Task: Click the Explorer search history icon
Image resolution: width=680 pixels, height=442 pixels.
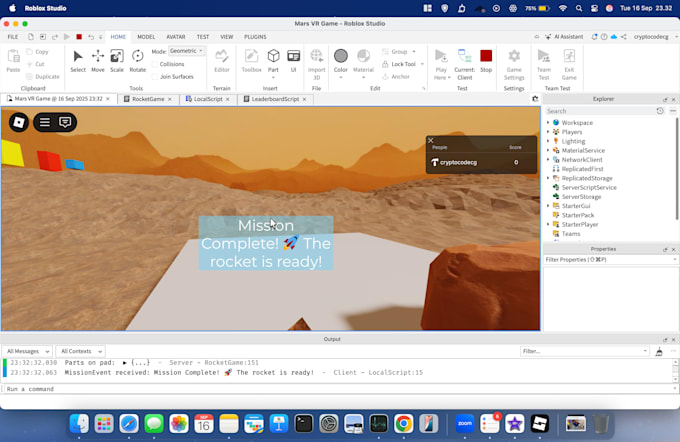Action: click(660, 111)
